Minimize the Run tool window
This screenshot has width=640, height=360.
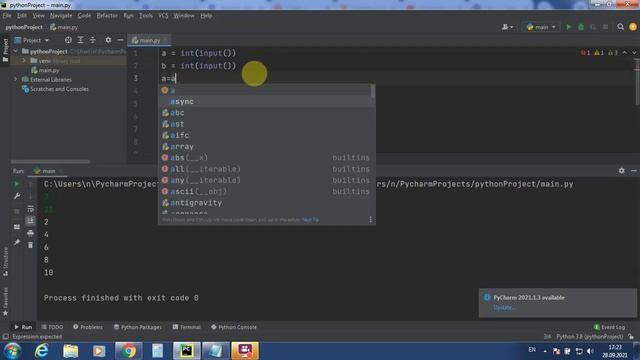tap(633, 171)
